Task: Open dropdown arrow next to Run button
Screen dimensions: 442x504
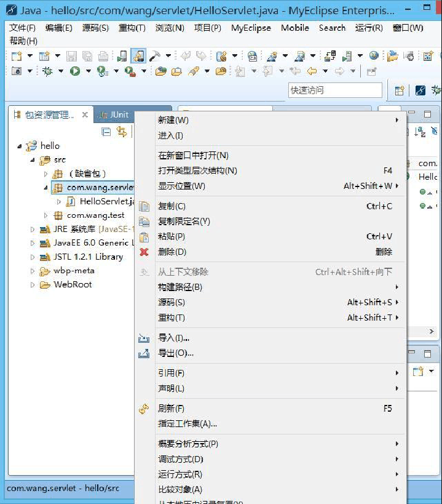Action: (89, 71)
